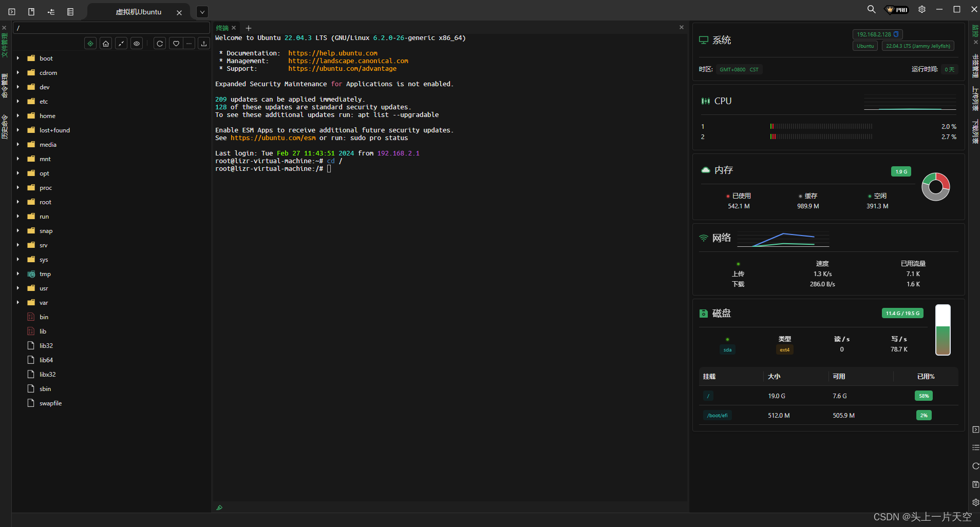Switch to the 虚拟机Ubuntu session tab

tap(138, 12)
